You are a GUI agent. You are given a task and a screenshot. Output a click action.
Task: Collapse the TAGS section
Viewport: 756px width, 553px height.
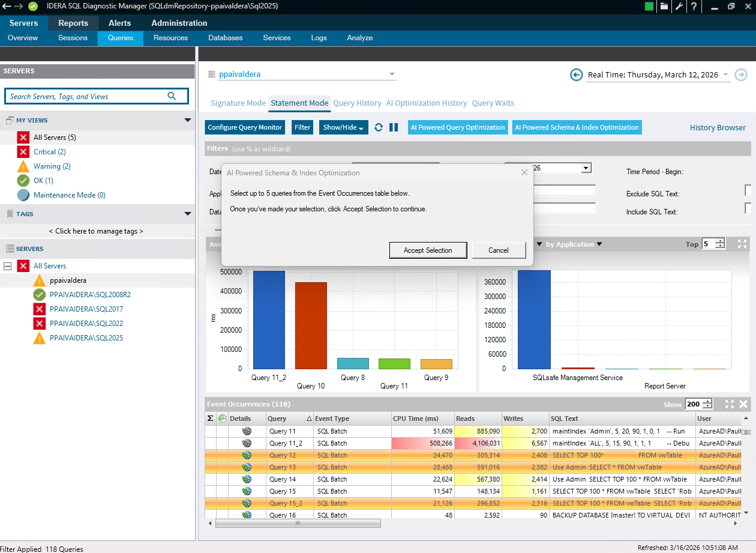coord(188,214)
